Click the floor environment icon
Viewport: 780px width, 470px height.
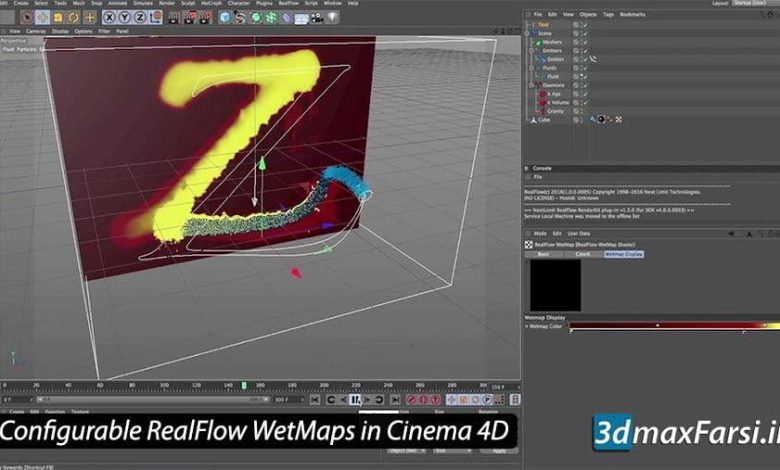tap(301, 19)
